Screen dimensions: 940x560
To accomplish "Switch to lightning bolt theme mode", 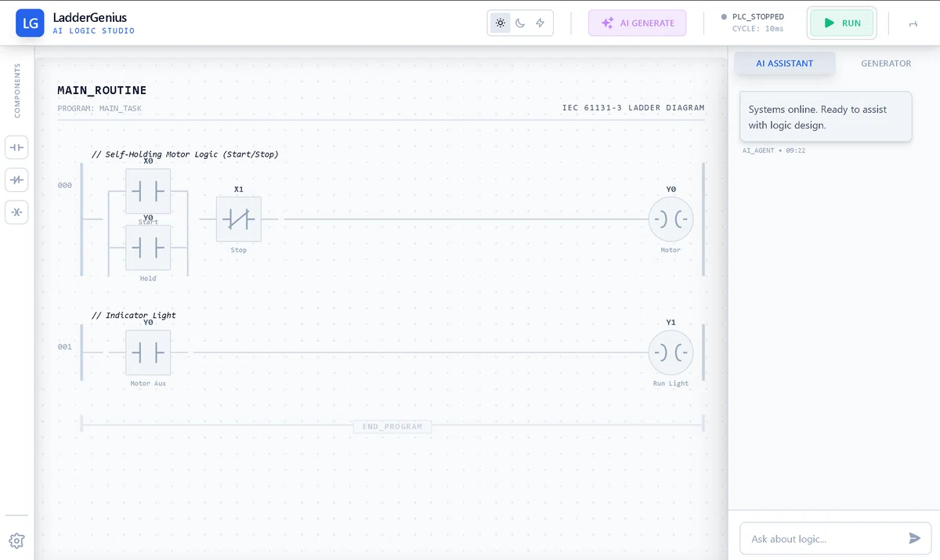I will pos(540,23).
